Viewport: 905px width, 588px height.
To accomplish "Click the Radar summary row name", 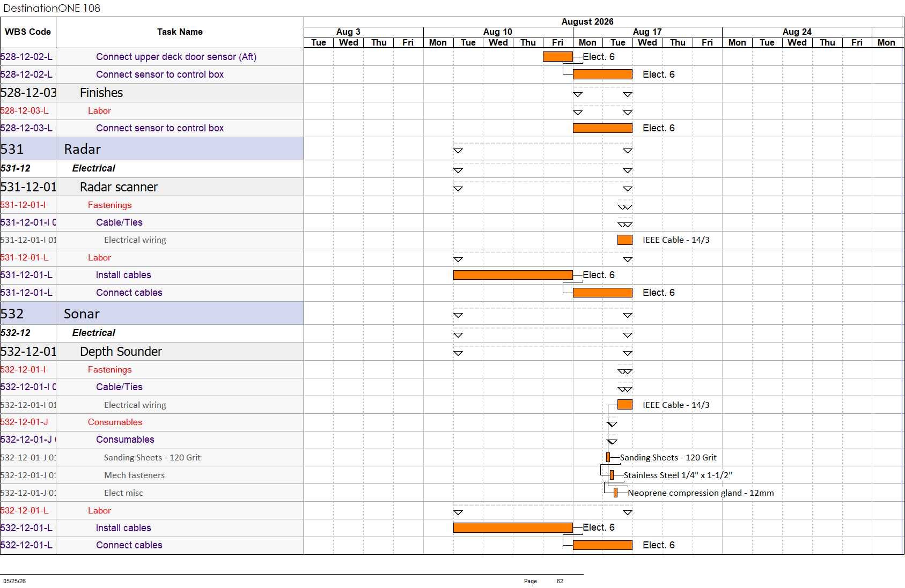I will click(x=82, y=149).
